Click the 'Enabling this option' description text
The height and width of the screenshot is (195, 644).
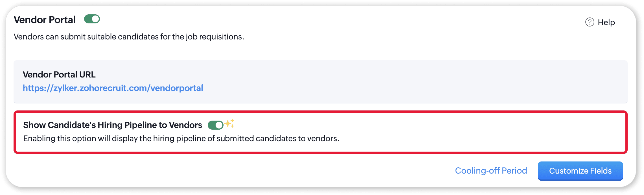[x=181, y=139]
